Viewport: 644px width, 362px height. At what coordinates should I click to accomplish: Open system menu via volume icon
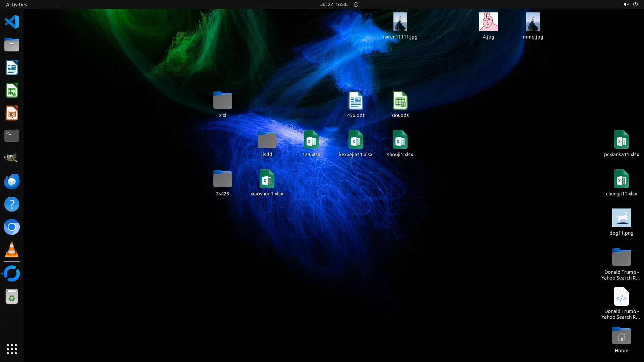click(626, 4)
